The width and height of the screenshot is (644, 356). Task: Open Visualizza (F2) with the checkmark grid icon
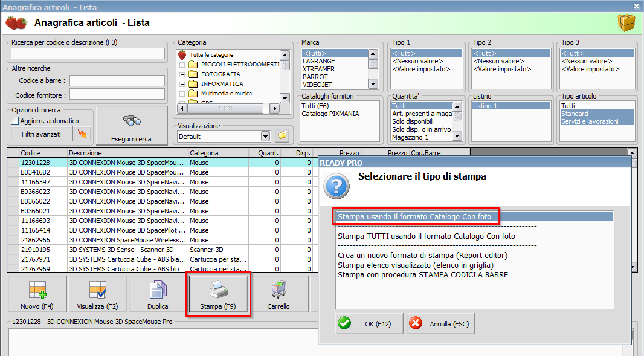point(97,294)
